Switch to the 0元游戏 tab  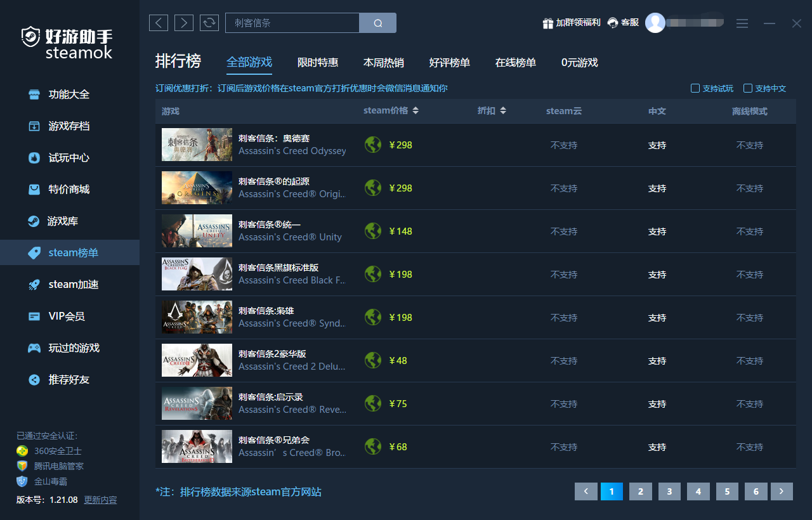coord(580,63)
